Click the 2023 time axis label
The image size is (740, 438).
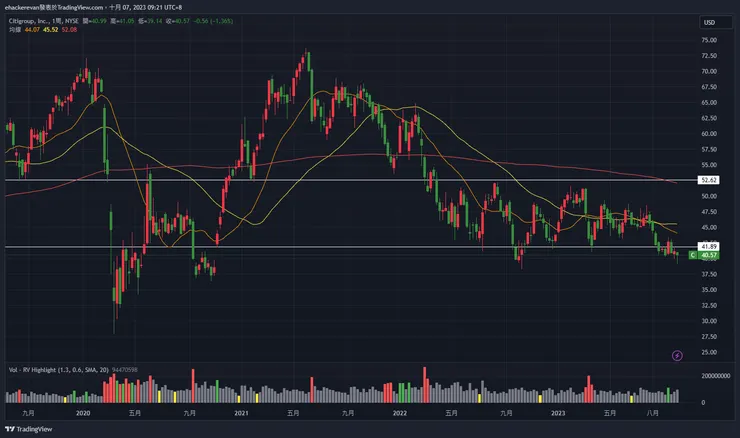558,413
